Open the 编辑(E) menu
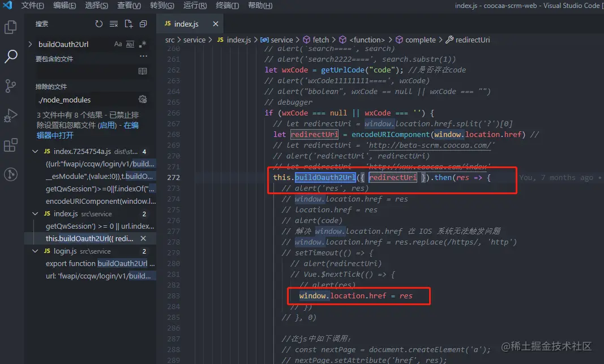Image resolution: width=604 pixels, height=364 pixels. pos(65,6)
